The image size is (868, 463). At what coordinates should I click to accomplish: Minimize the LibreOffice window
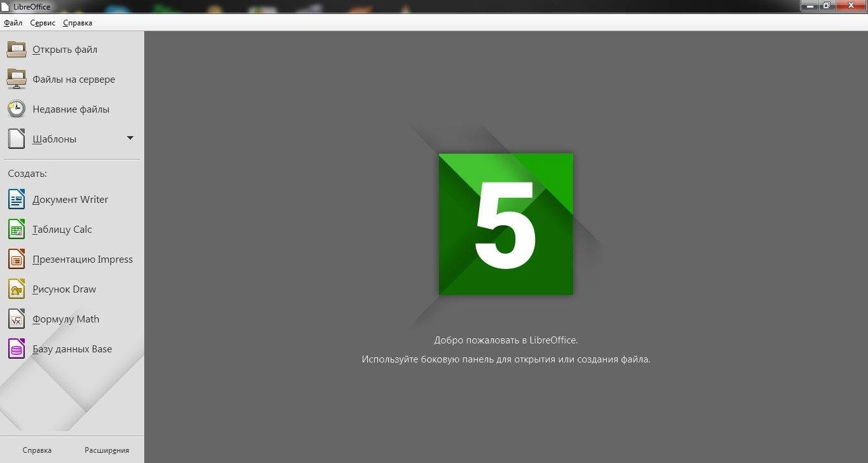coord(809,6)
